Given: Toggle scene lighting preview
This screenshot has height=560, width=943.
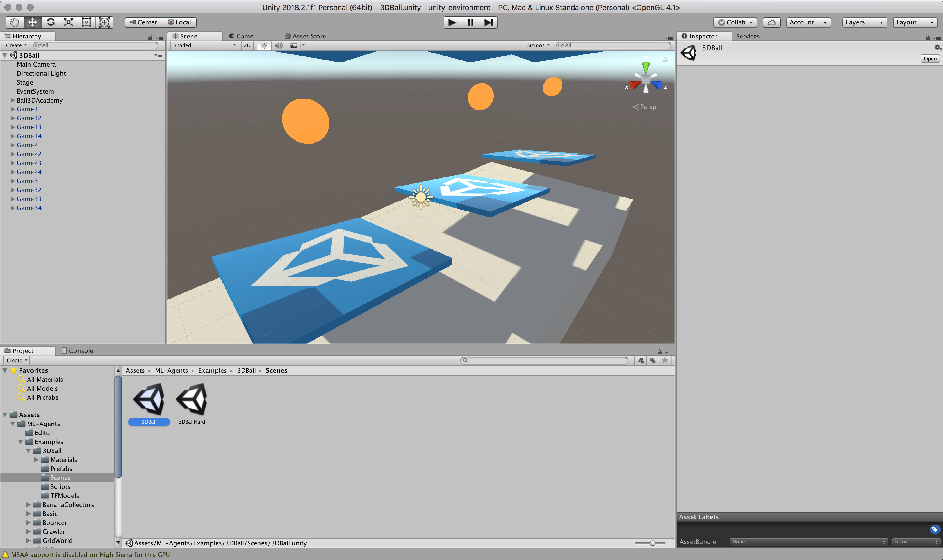Looking at the screenshot, I should tap(264, 45).
